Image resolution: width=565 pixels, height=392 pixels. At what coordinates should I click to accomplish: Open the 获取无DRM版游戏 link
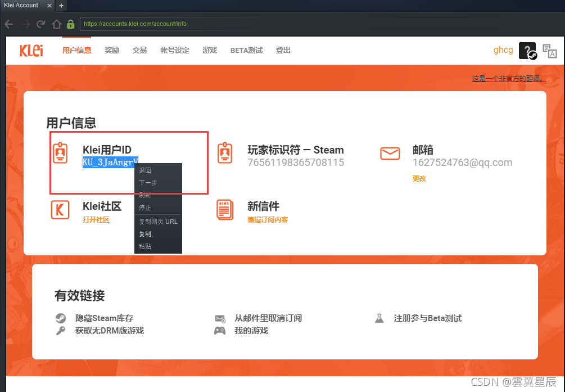click(110, 330)
